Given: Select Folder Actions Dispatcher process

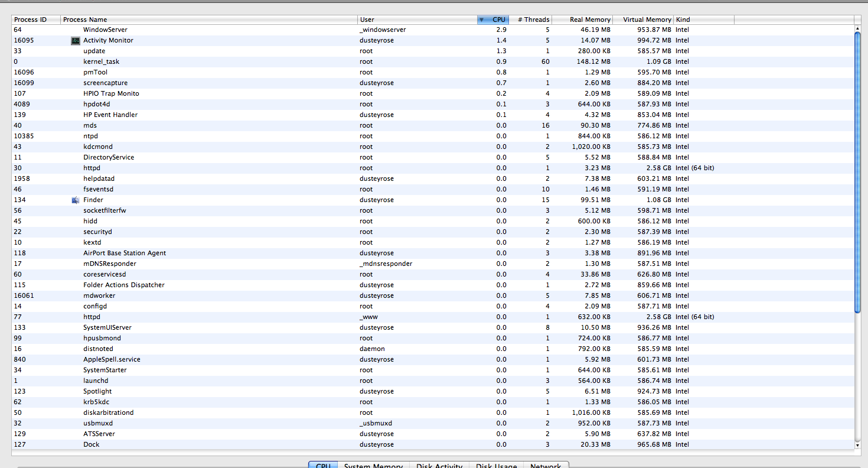Looking at the screenshot, I should (433, 285).
